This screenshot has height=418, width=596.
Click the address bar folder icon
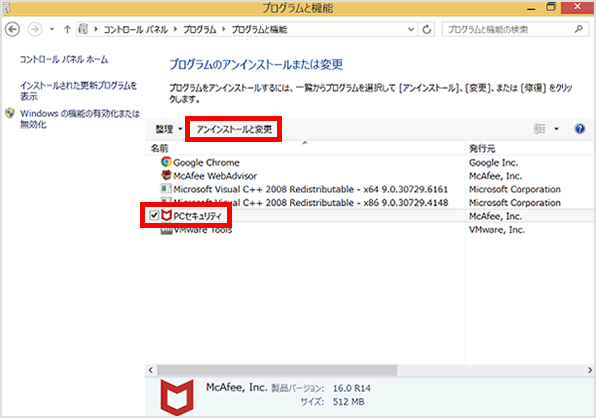click(x=84, y=29)
